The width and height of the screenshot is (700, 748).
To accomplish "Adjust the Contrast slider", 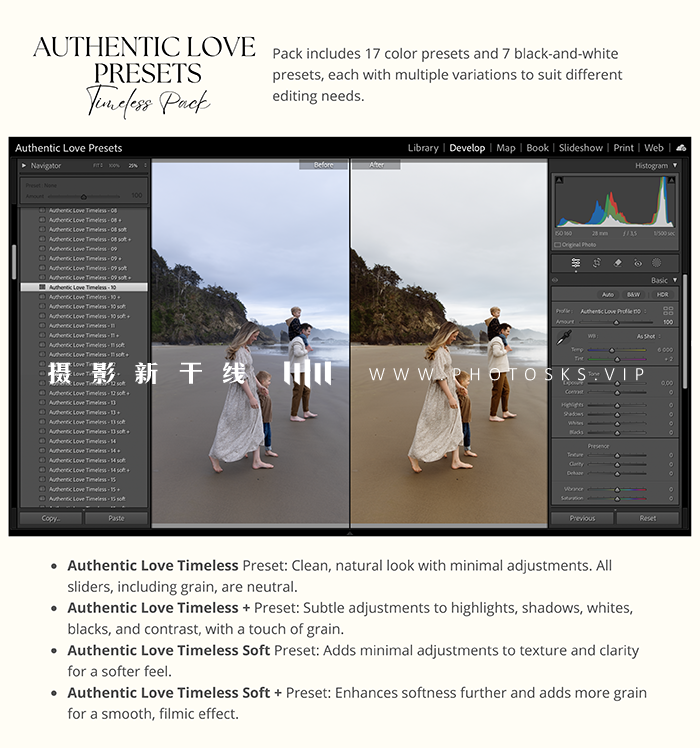I will pyautogui.click(x=617, y=392).
